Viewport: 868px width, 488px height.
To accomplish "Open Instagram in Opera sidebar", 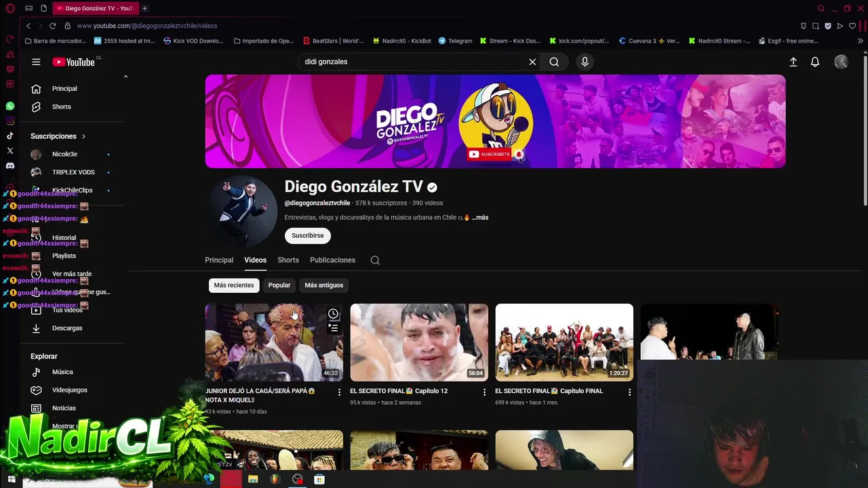I will (x=9, y=121).
